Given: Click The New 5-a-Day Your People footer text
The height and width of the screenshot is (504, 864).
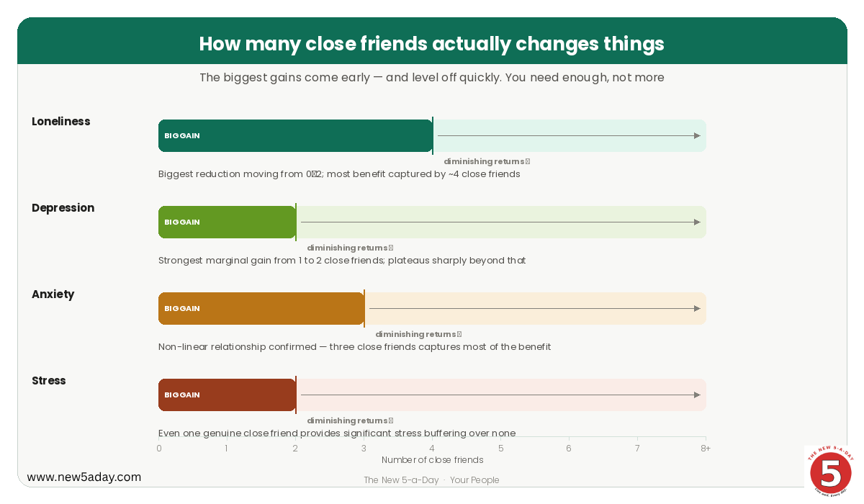Looking at the screenshot, I should pyautogui.click(x=431, y=480).
